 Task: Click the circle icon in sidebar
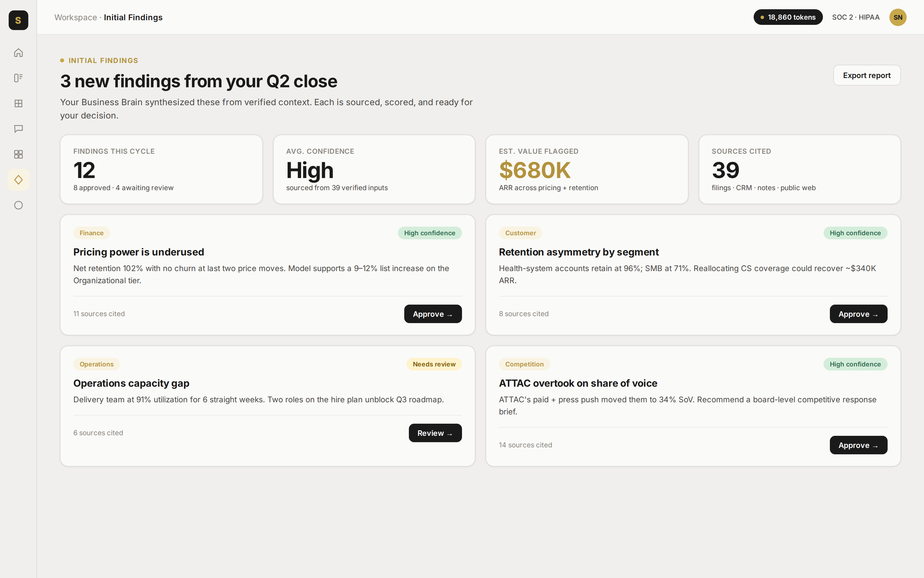pos(18,205)
